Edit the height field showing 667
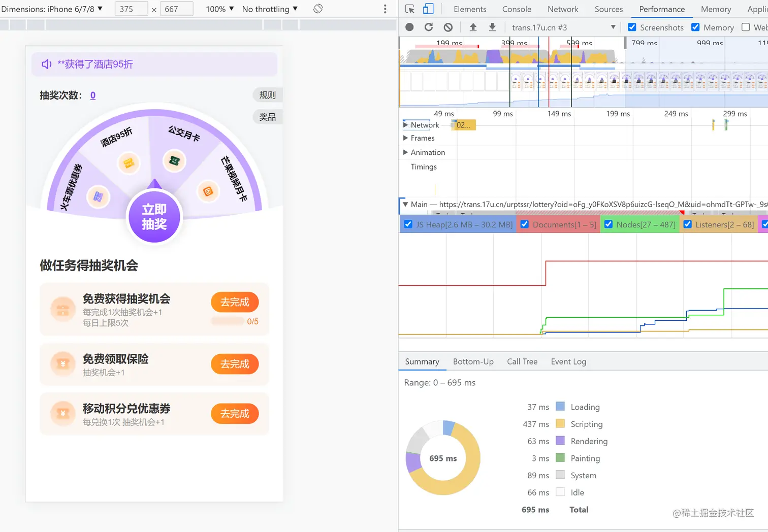768x532 pixels. click(176, 9)
